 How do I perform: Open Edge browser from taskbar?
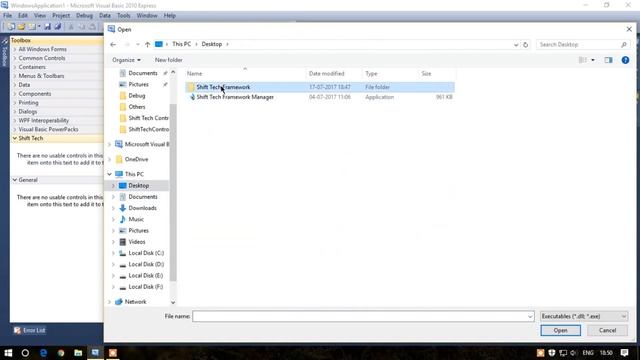coord(43,353)
